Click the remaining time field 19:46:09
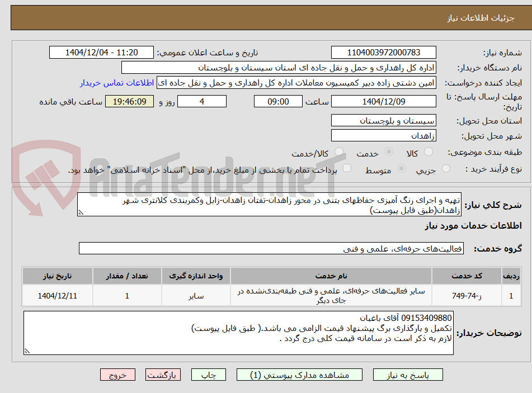This screenshot has height=393, width=532. [129, 101]
